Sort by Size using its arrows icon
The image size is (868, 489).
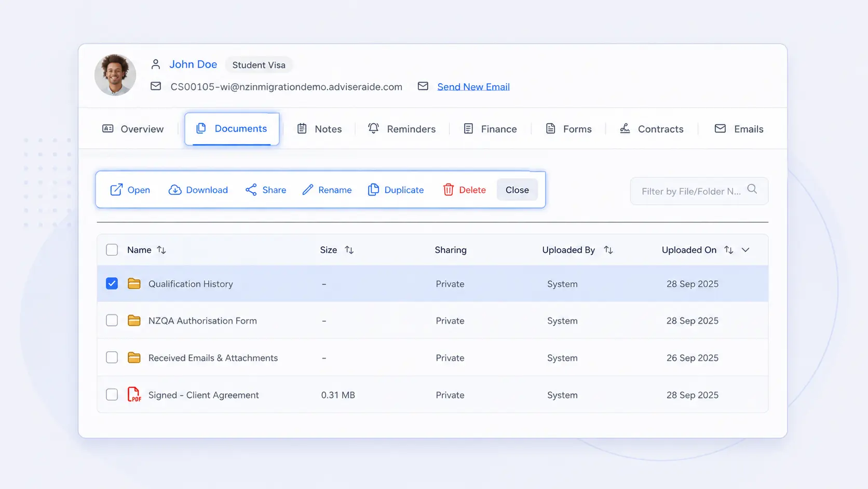click(x=349, y=250)
